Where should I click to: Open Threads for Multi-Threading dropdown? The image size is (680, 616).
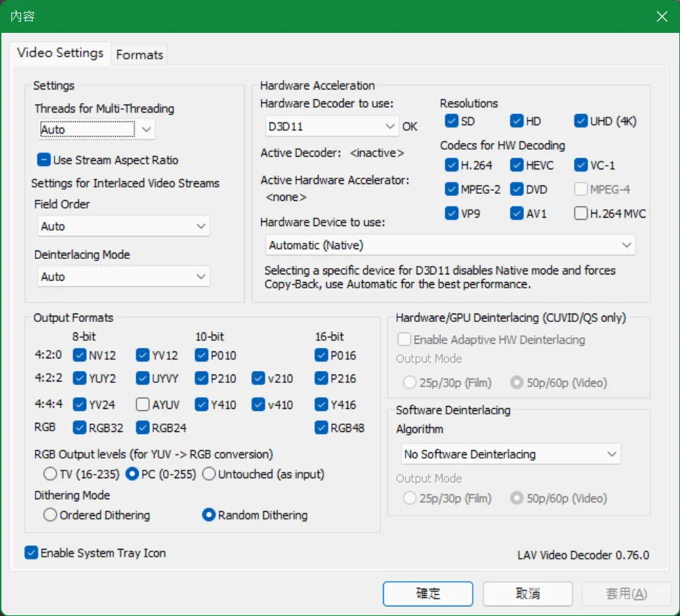click(96, 129)
